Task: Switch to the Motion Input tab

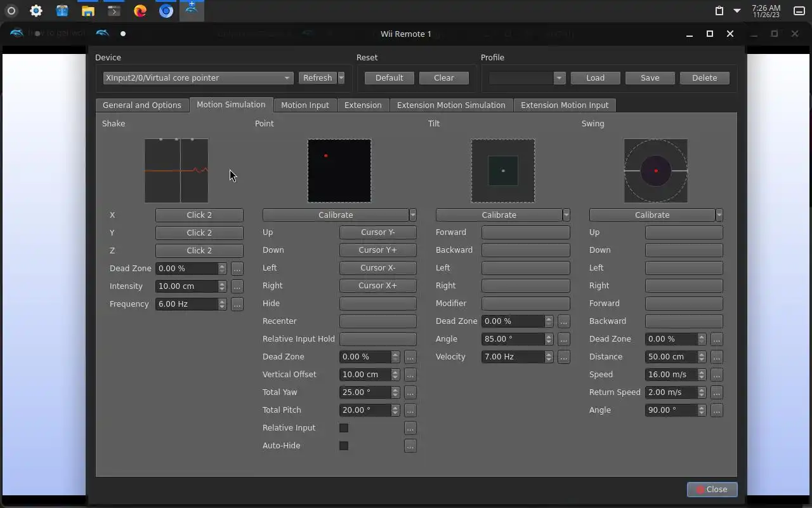Action: [305, 105]
